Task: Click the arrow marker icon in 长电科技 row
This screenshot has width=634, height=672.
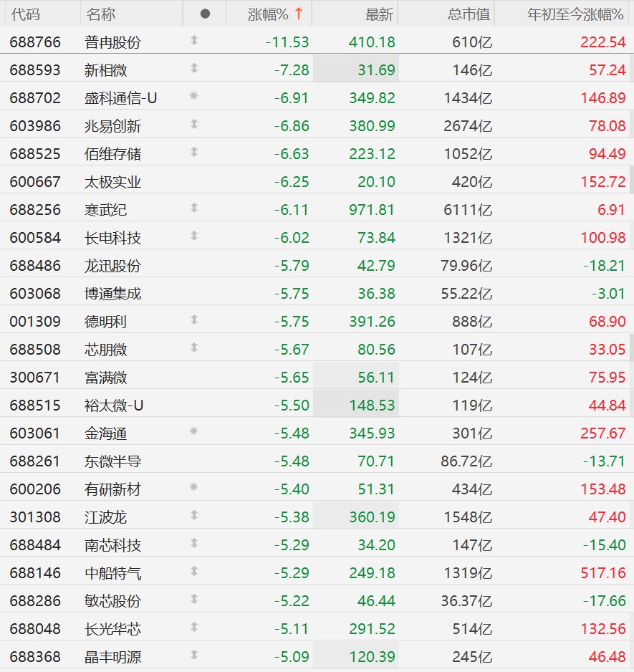Action: coord(193,236)
